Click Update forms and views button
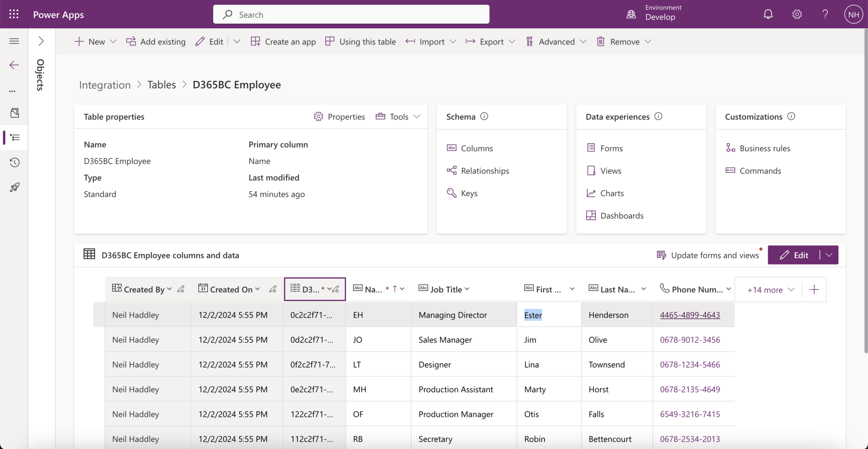This screenshot has width=868, height=449. (x=708, y=255)
